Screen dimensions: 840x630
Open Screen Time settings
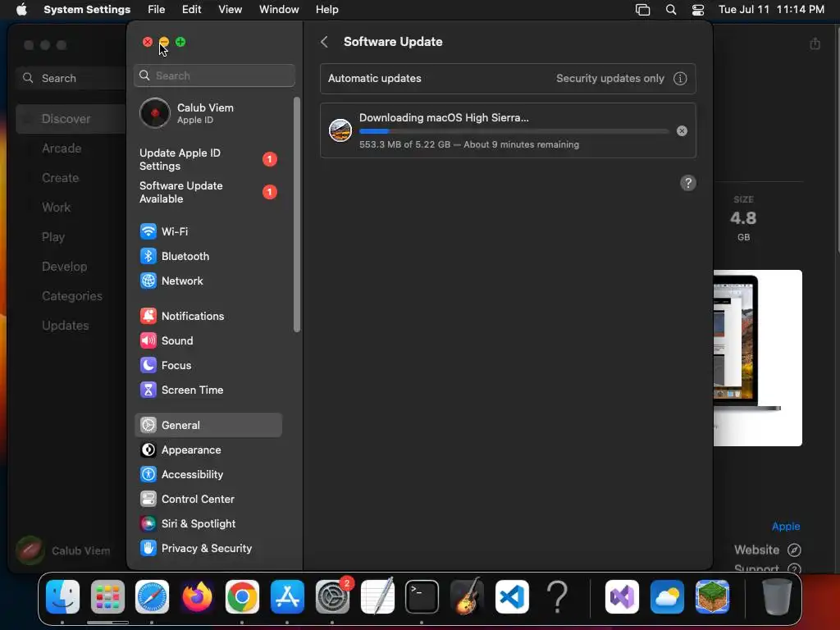(x=208, y=390)
